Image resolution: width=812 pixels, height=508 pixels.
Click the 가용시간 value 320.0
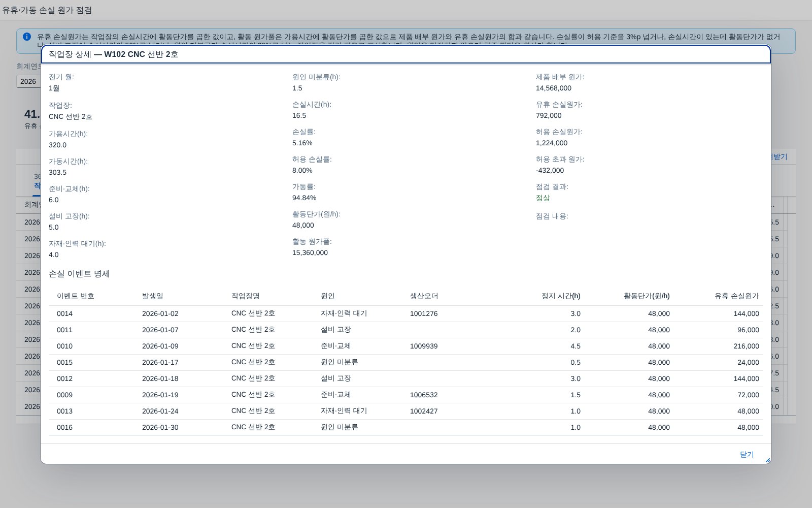click(58, 145)
